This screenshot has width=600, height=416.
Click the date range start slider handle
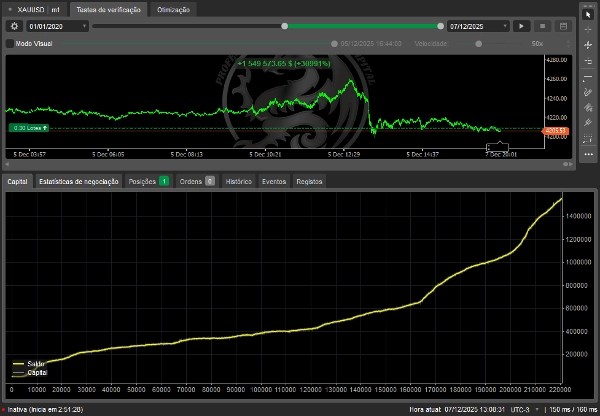tap(284, 26)
